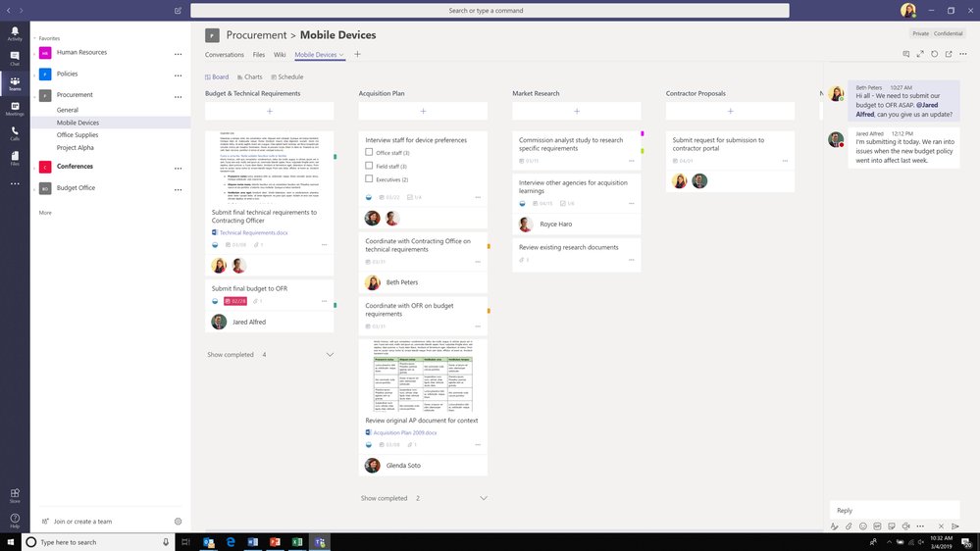Open Outlook from the Windows taskbar
The height and width of the screenshot is (551, 980).
(209, 542)
